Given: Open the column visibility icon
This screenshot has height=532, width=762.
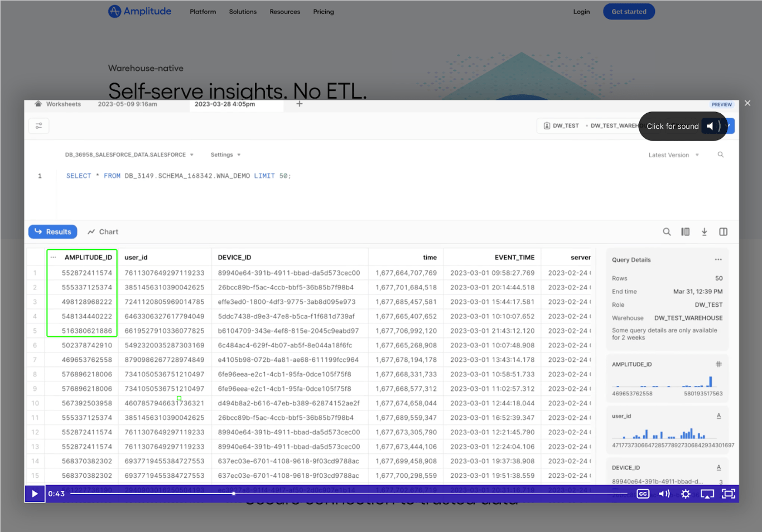Looking at the screenshot, I should pos(686,232).
